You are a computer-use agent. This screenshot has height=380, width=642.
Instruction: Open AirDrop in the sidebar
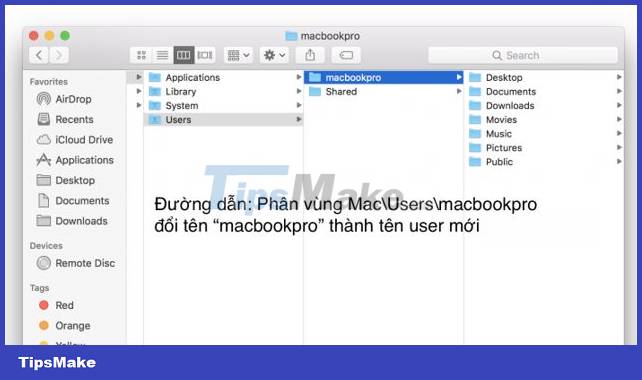(x=64, y=99)
